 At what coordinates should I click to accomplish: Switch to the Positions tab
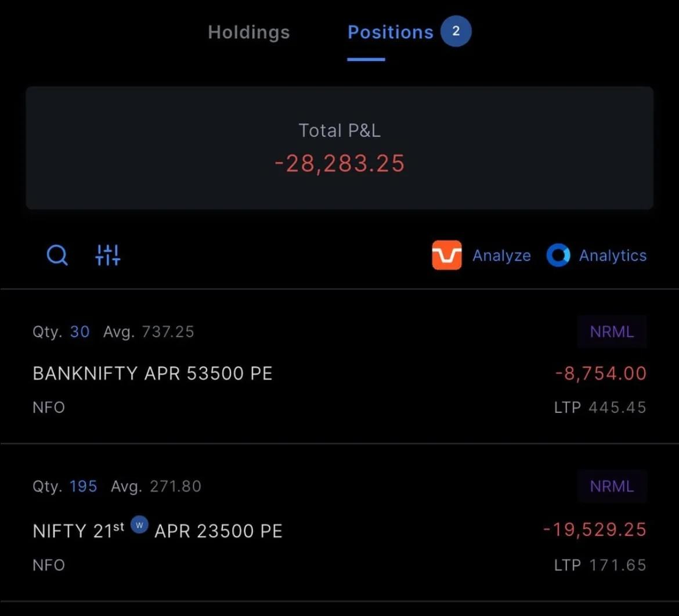[389, 33]
